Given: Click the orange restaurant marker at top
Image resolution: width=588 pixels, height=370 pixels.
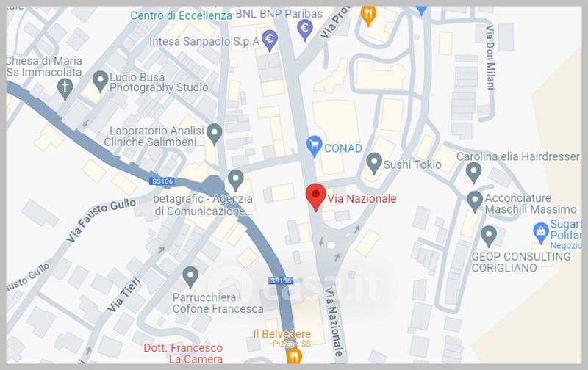Looking at the screenshot, I should pyautogui.click(x=368, y=15).
